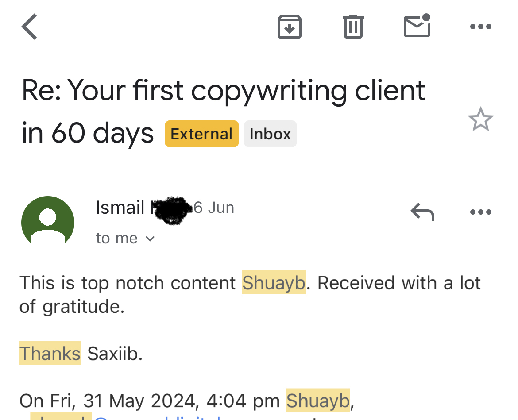Archive this email conversation
518x420 pixels.
point(289,27)
